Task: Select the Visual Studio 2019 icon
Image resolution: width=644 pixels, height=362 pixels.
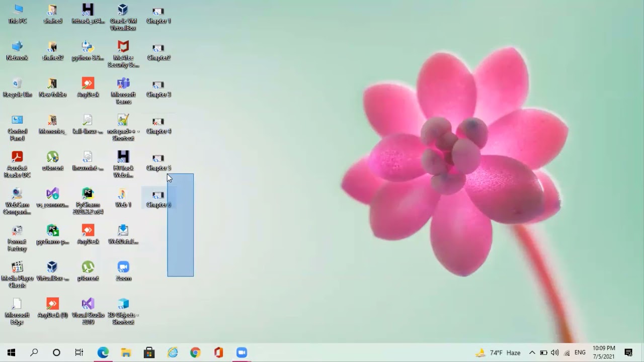Action: pyautogui.click(x=88, y=311)
